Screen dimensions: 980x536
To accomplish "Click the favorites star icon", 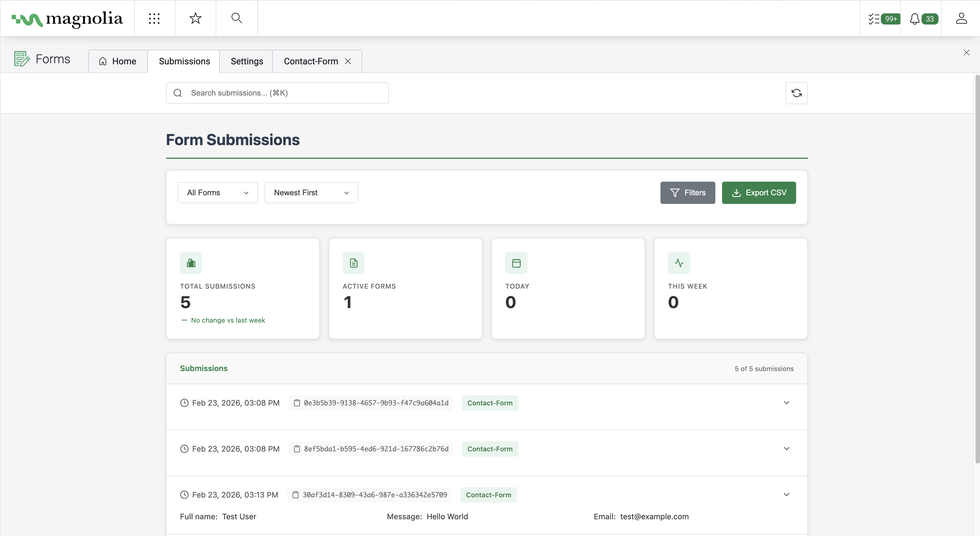I will coord(195,18).
